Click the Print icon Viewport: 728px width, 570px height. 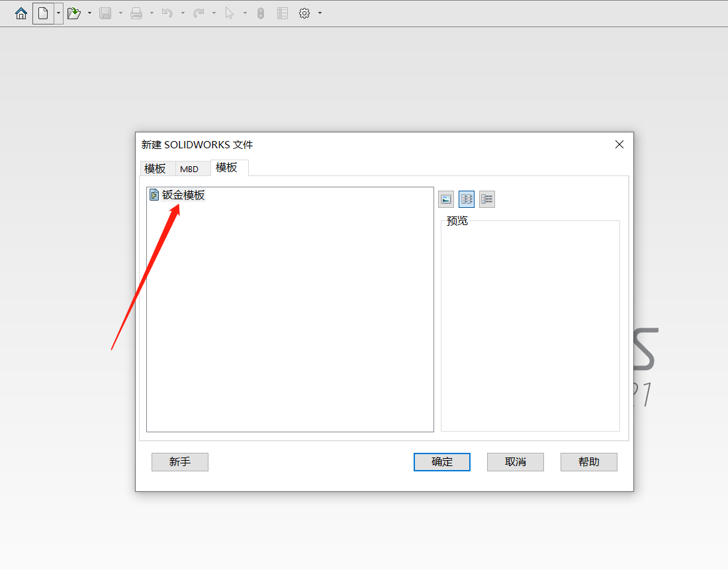point(136,13)
